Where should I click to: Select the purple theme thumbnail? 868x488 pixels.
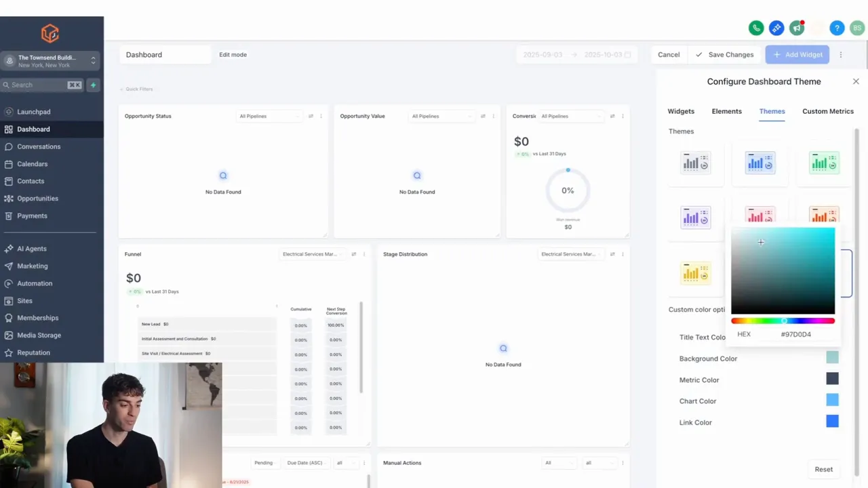coord(696,218)
